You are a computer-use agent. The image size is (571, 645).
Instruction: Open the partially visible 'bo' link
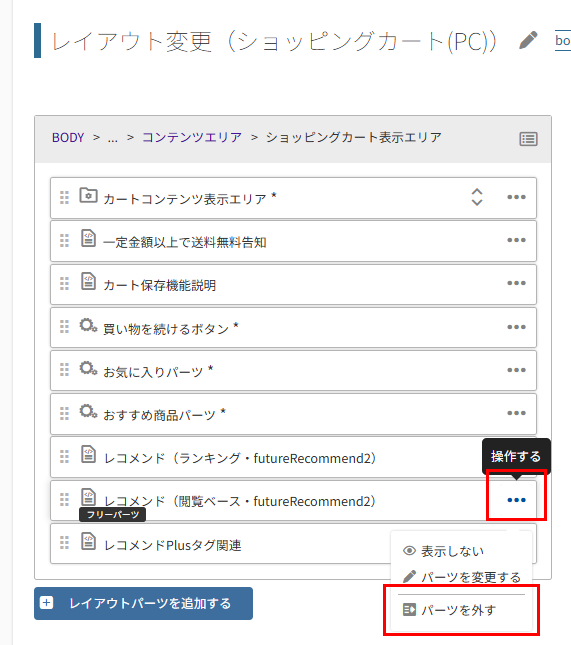563,41
